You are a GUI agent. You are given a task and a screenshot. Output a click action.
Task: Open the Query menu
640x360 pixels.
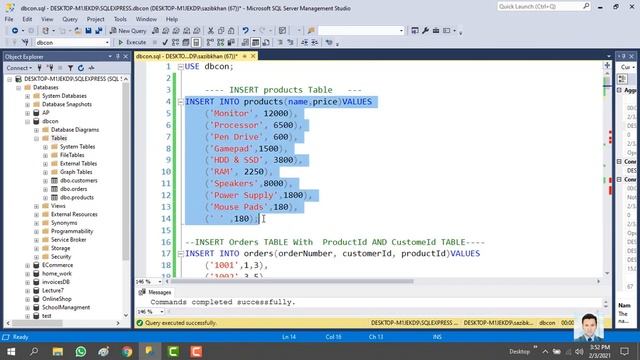point(70,19)
